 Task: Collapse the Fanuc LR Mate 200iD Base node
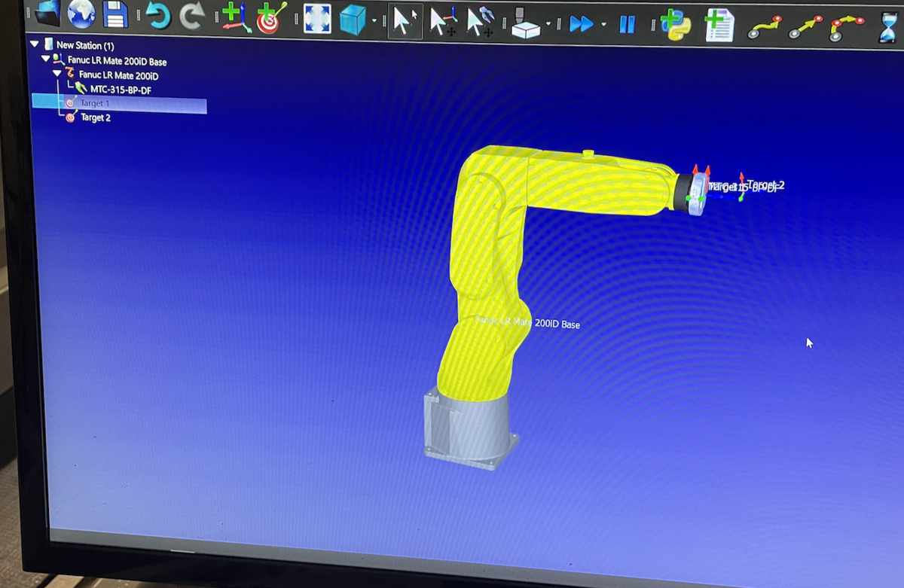point(45,59)
